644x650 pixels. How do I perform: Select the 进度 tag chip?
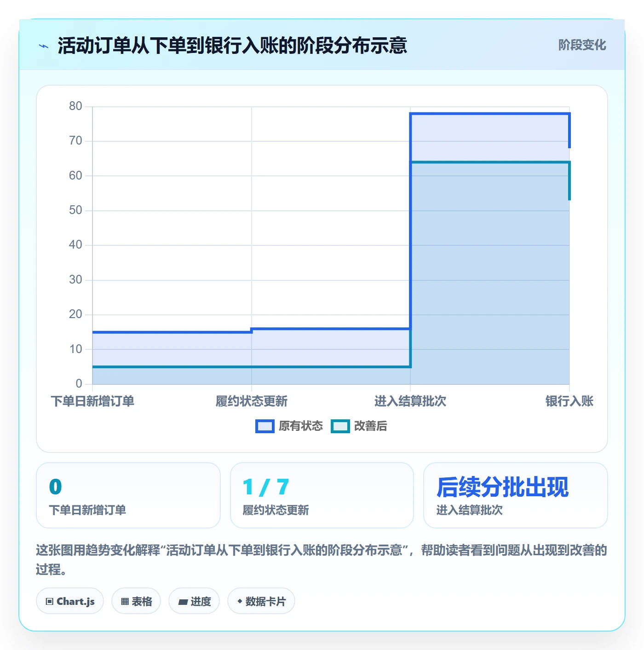coord(194,601)
